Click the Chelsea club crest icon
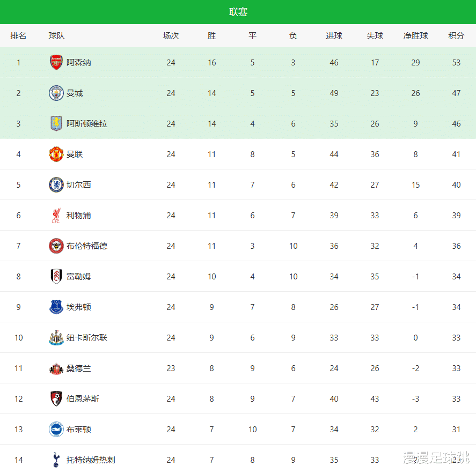Screen dimensions: 476x473 [x=56, y=185]
